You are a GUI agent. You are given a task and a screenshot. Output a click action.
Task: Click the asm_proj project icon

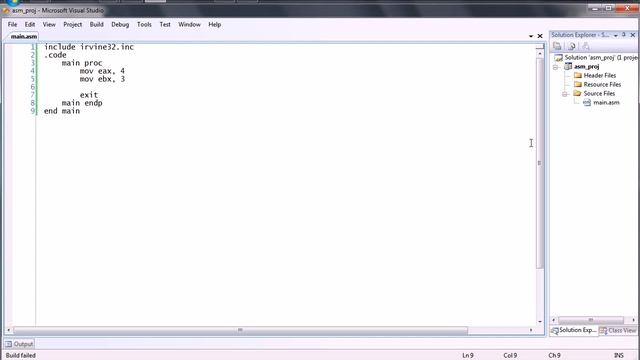point(568,66)
